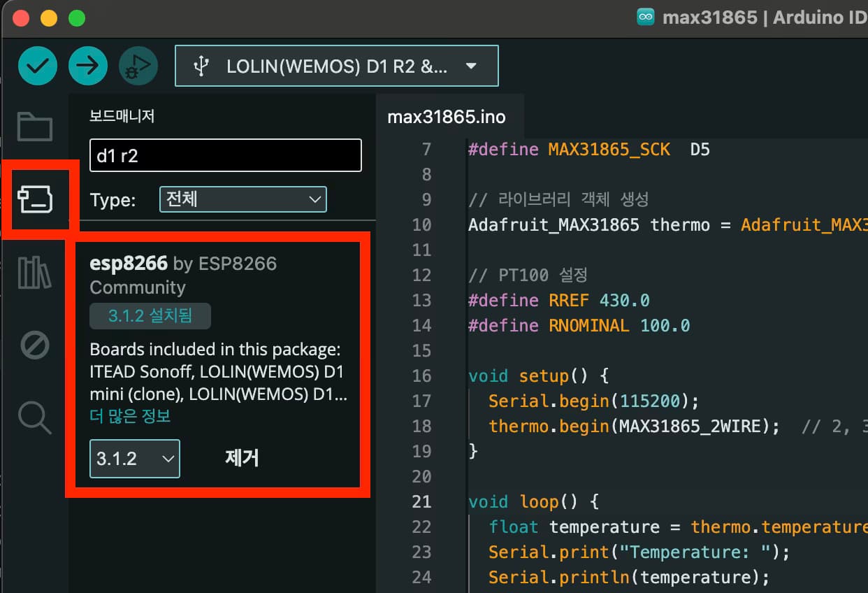868x593 pixels.
Task: Click the #define MAX31865_SCK D5 line
Action: point(588,149)
